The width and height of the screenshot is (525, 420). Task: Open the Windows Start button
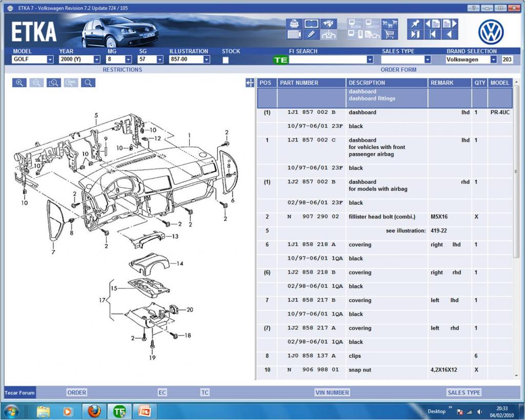[x=12, y=411]
